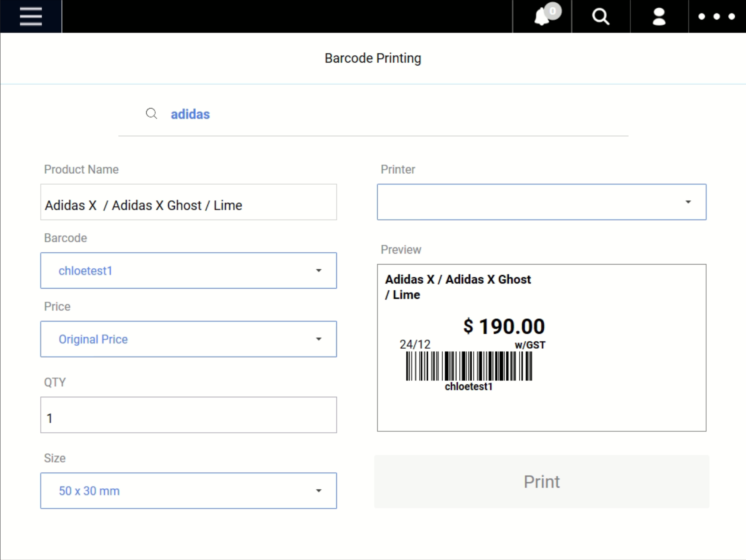Open the Barcode dropdown showing chloetest1
This screenshot has width=746, height=560.
click(x=189, y=271)
